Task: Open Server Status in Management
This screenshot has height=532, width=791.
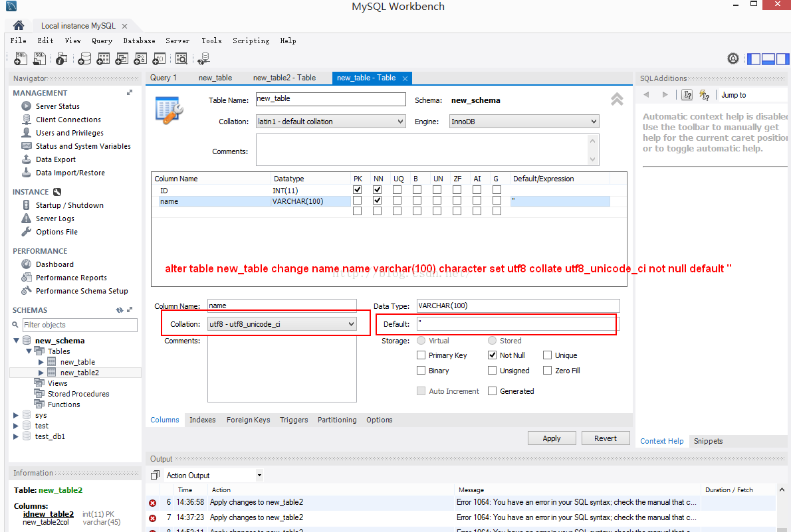Action: pyautogui.click(x=58, y=106)
